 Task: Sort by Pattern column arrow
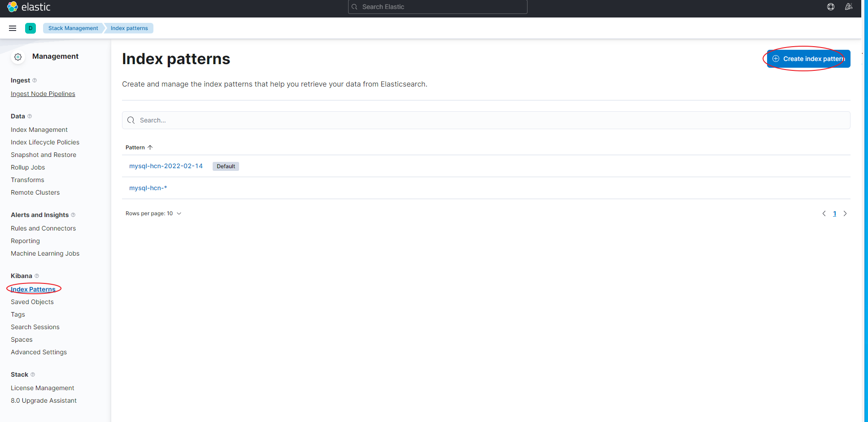click(150, 148)
